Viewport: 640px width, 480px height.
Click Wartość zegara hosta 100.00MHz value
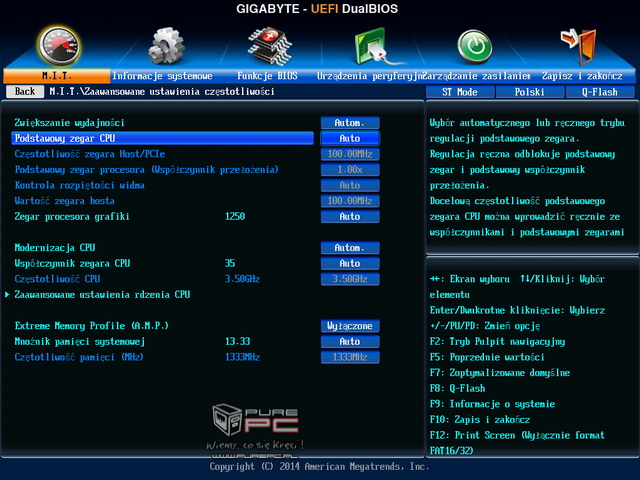(350, 201)
